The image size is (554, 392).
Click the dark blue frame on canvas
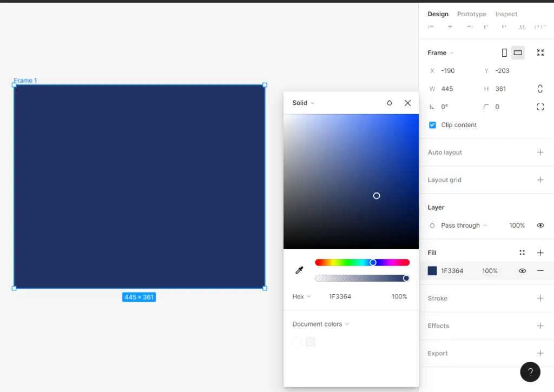coord(139,187)
